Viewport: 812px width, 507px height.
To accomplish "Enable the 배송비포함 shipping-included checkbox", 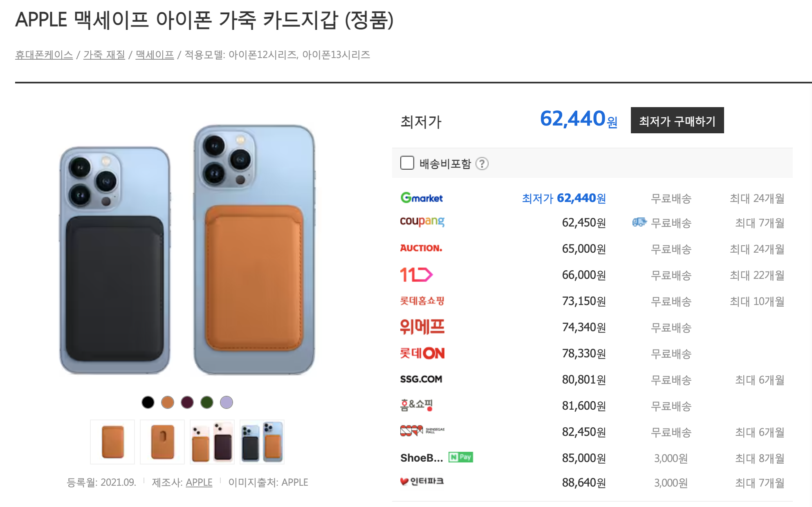I will (407, 163).
